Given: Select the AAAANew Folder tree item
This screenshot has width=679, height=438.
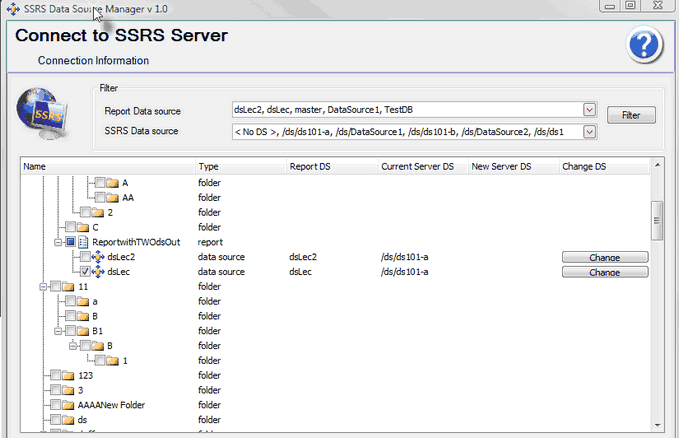Looking at the screenshot, I should click(111, 405).
